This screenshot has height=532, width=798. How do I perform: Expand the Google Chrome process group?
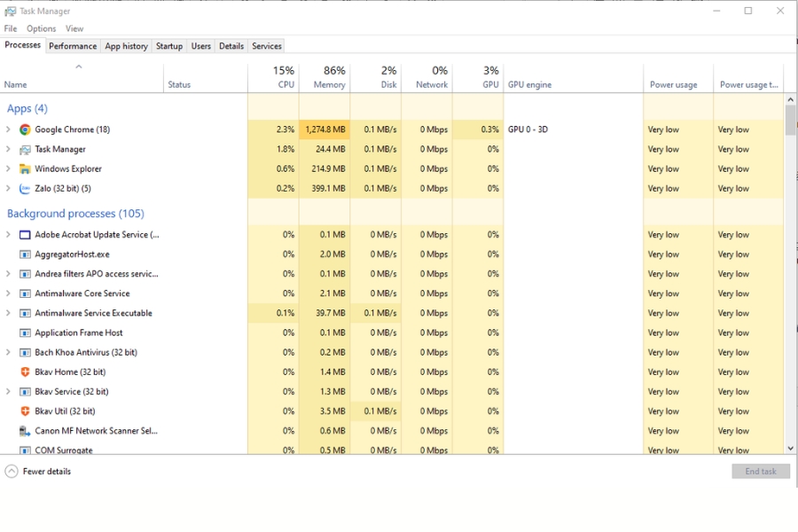point(8,129)
